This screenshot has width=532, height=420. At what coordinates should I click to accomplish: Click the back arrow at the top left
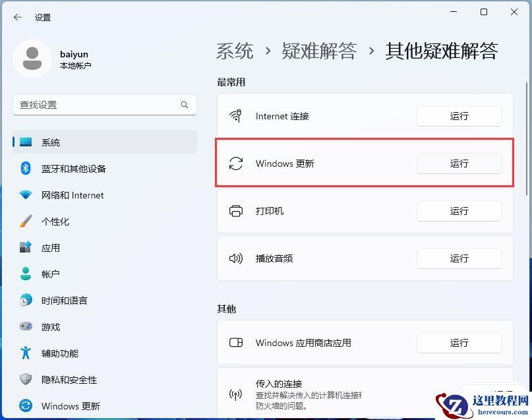[17, 17]
